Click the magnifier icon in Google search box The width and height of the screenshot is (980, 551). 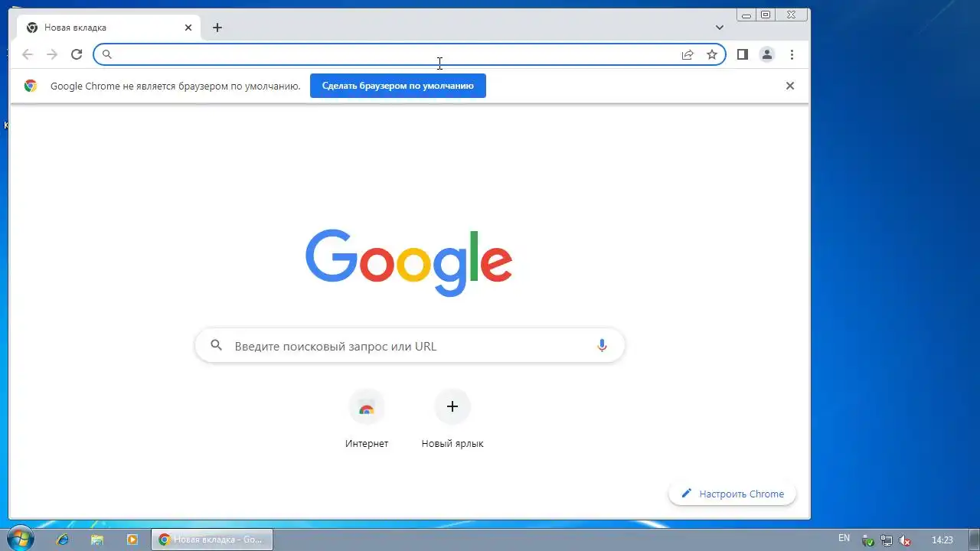pos(217,346)
